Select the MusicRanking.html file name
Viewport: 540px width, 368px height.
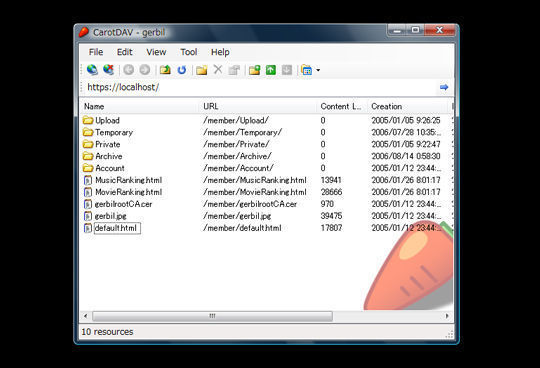pyautogui.click(x=128, y=180)
